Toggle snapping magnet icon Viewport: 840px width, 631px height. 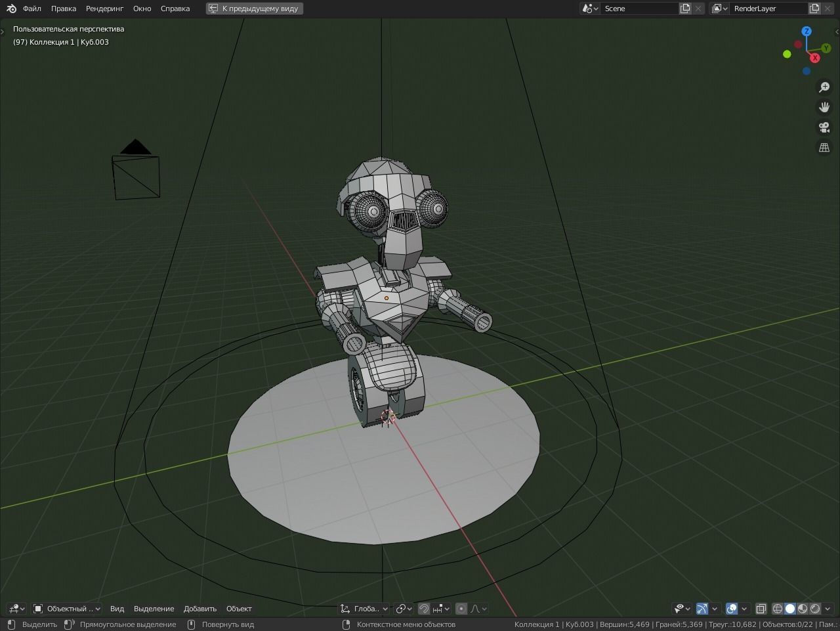tap(424, 609)
